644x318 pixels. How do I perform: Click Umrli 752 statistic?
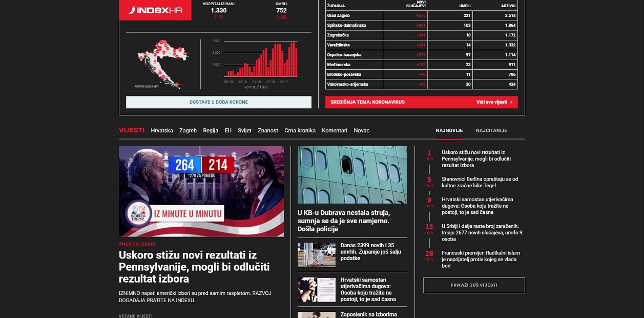(281, 10)
